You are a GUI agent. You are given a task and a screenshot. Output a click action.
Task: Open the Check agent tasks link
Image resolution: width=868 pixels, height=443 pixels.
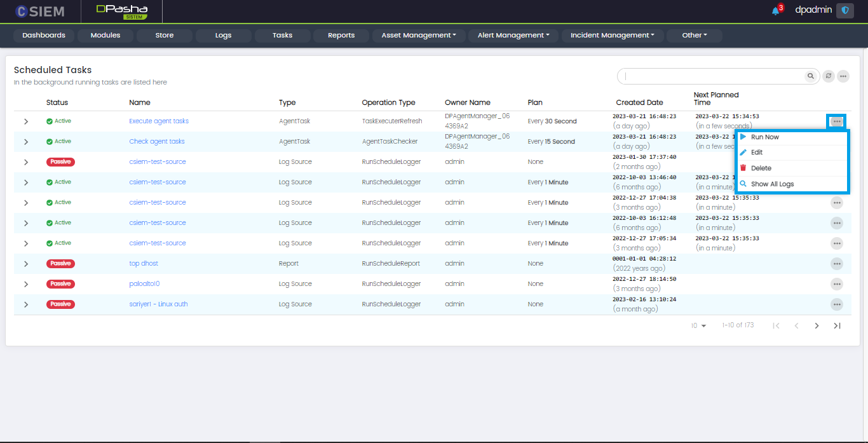pos(157,142)
